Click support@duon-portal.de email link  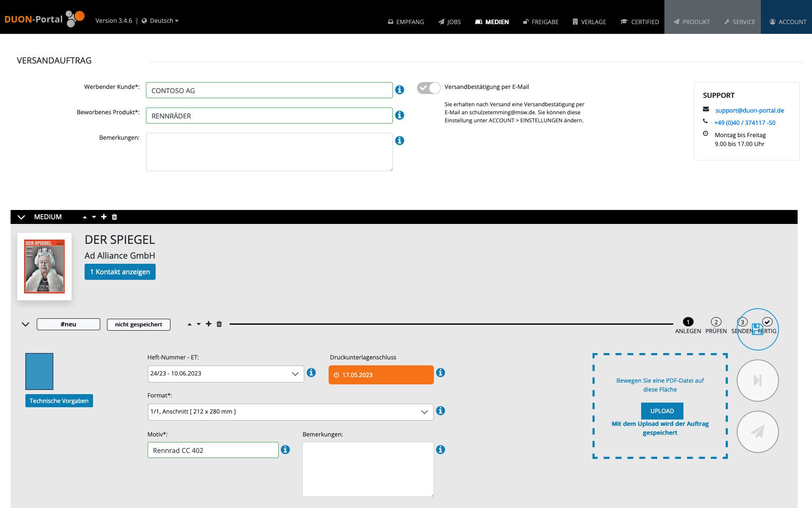click(749, 110)
